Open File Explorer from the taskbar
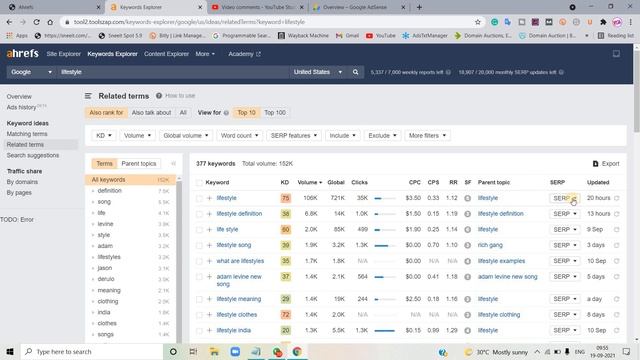Viewport: 640px width, 360px height. (214, 351)
